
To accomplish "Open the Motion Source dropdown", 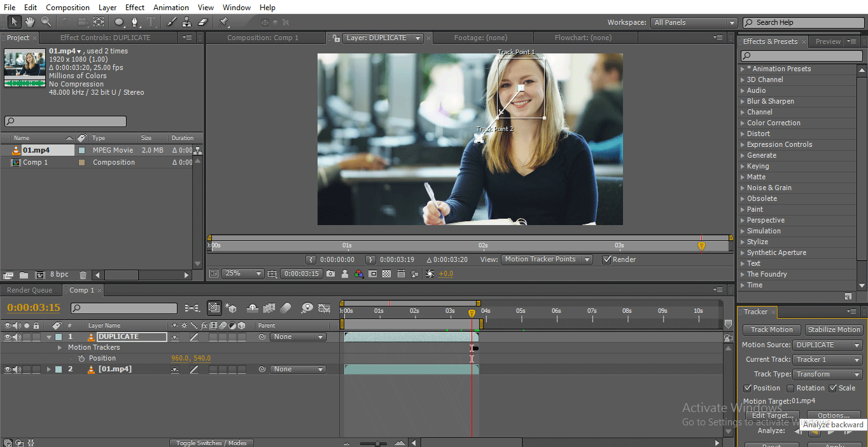I will 827,345.
